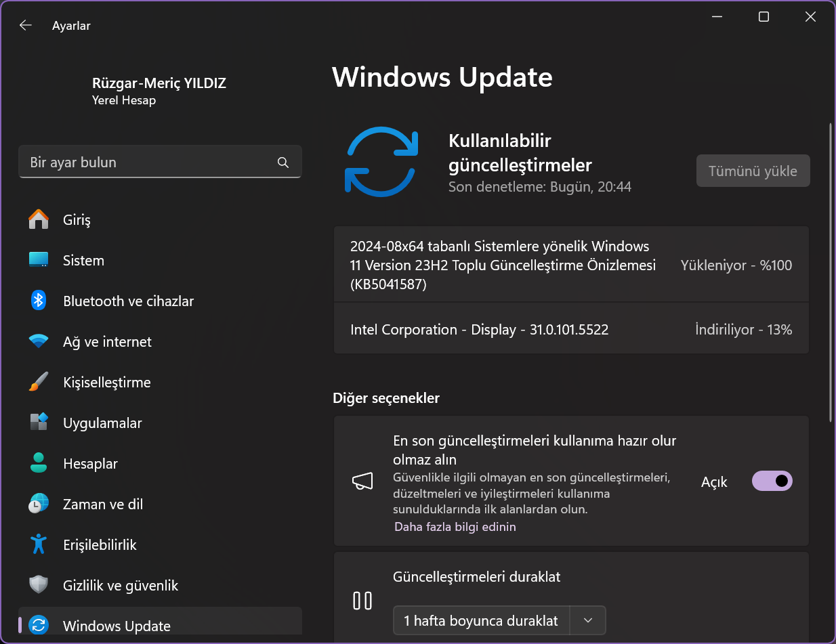
Task: Open Giriş settings page
Action: coord(160,219)
